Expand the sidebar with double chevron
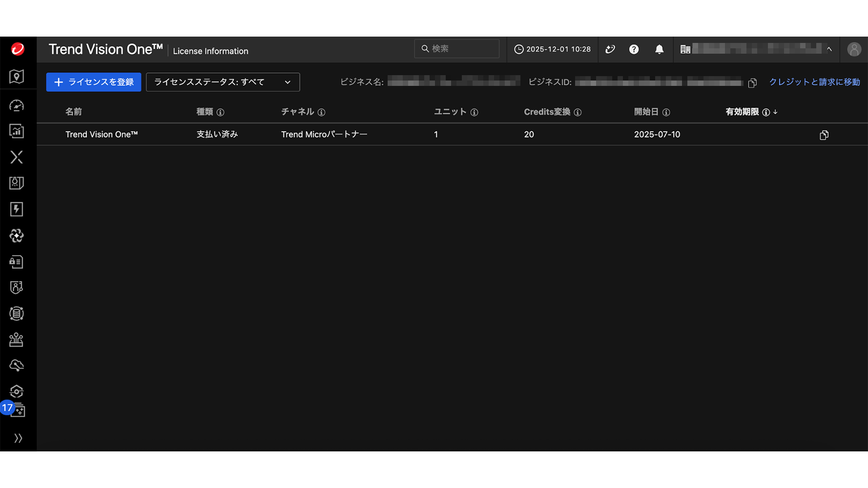The height and width of the screenshot is (488, 868). (x=18, y=438)
